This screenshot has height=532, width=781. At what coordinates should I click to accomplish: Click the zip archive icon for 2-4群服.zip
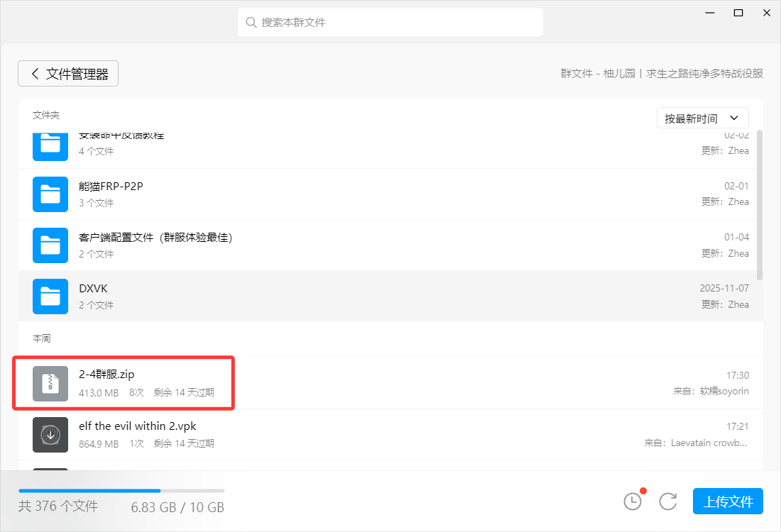[50, 383]
